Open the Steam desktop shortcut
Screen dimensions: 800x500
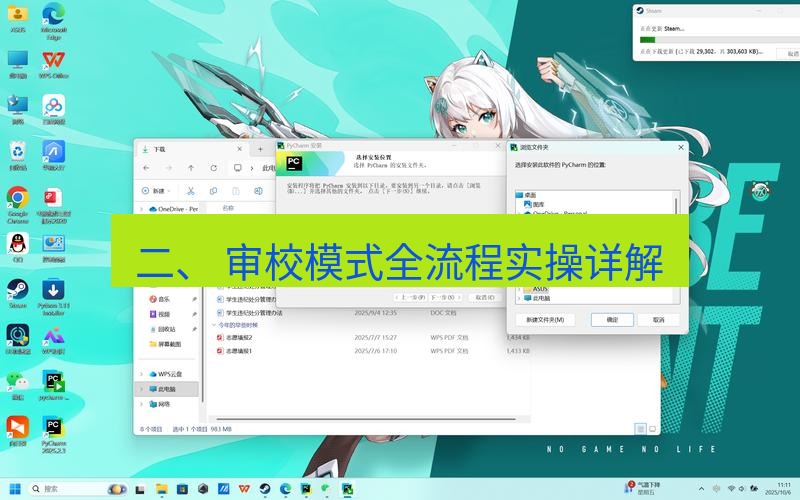tap(18, 293)
